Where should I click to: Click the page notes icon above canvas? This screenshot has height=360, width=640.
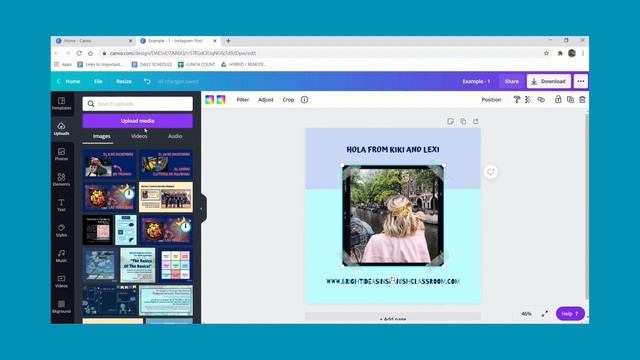(x=450, y=121)
